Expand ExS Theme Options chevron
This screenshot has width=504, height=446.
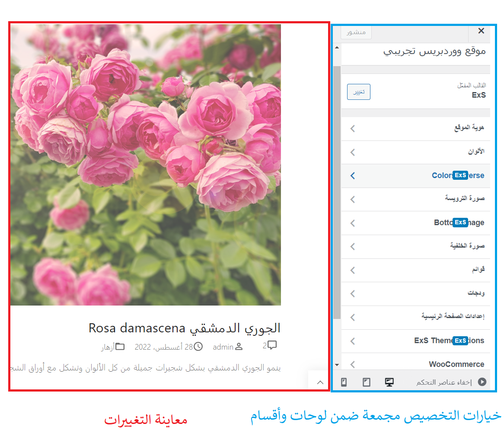[x=353, y=341]
